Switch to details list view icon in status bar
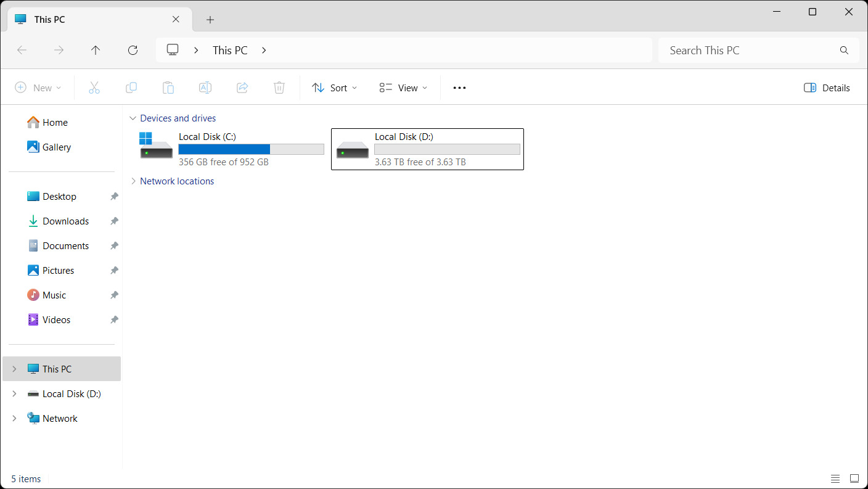 pyautogui.click(x=835, y=479)
